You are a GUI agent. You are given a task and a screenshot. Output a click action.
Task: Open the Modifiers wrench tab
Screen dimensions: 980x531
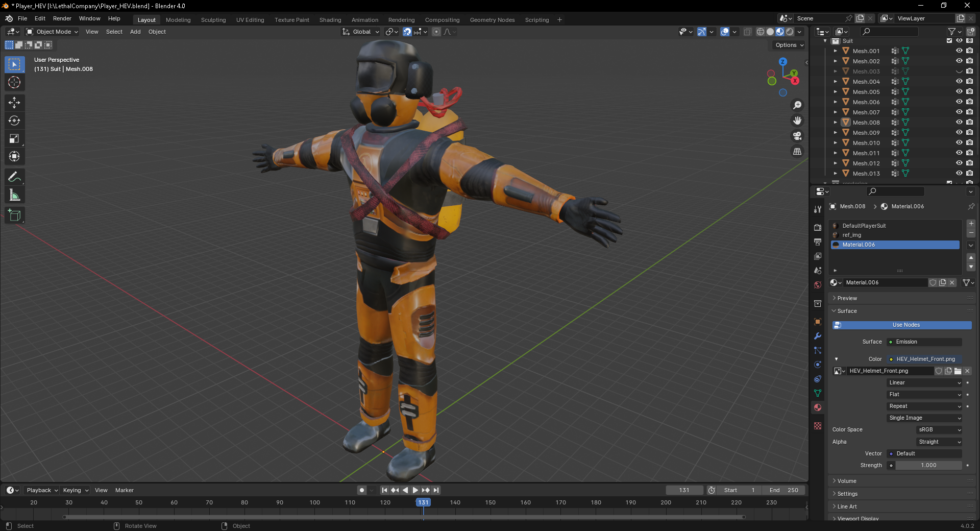pos(818,336)
